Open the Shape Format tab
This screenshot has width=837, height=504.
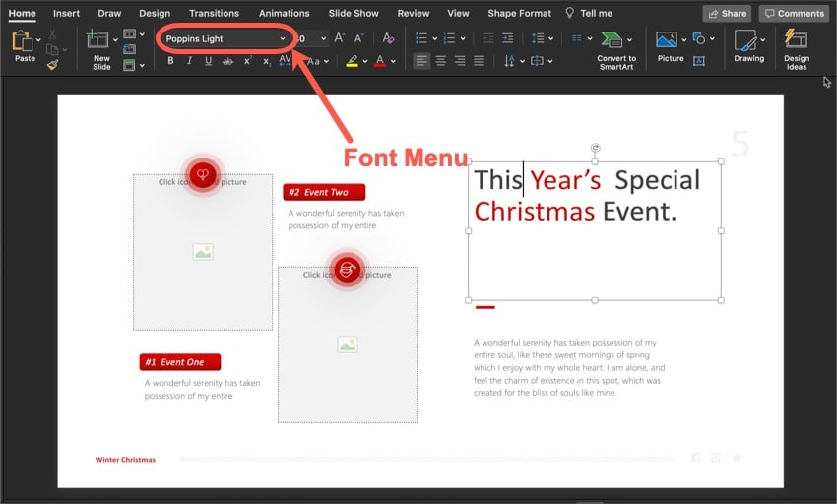pyautogui.click(x=520, y=13)
